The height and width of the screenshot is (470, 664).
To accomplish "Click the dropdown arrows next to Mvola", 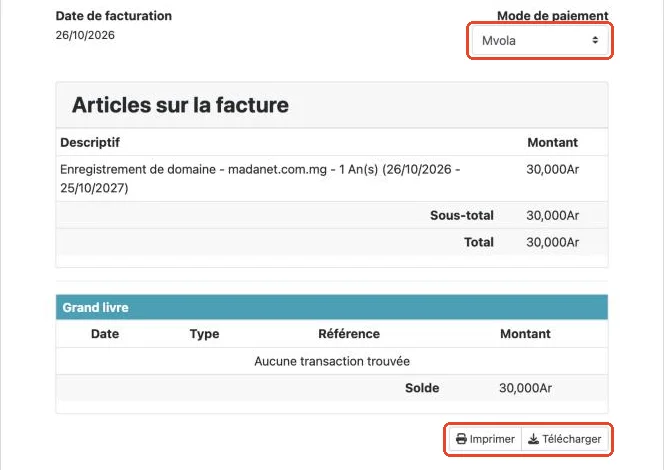I will coord(595,40).
